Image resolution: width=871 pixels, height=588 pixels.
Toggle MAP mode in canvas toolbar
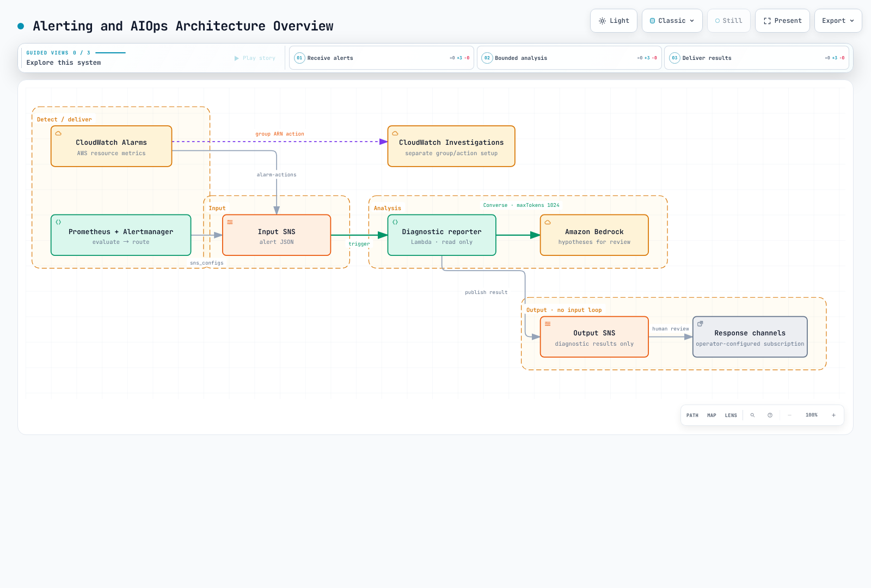tap(711, 415)
